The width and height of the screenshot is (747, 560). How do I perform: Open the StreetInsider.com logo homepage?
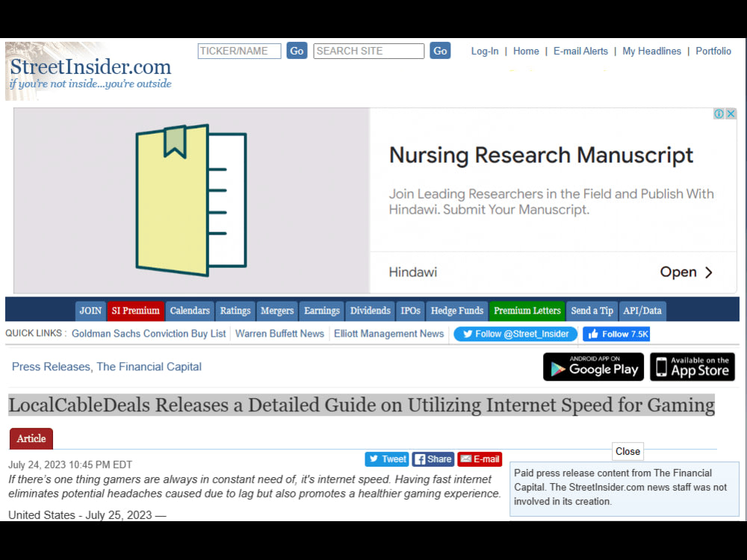tap(90, 72)
